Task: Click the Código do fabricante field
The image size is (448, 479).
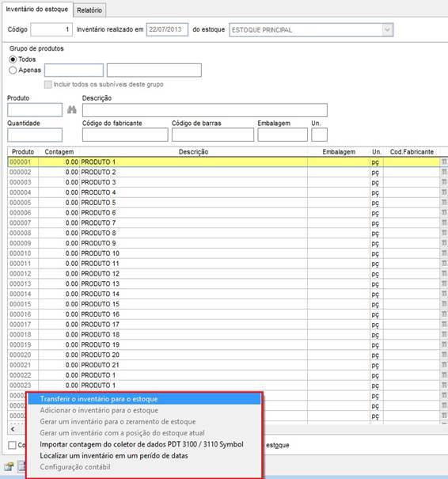Action: pyautogui.click(x=125, y=135)
